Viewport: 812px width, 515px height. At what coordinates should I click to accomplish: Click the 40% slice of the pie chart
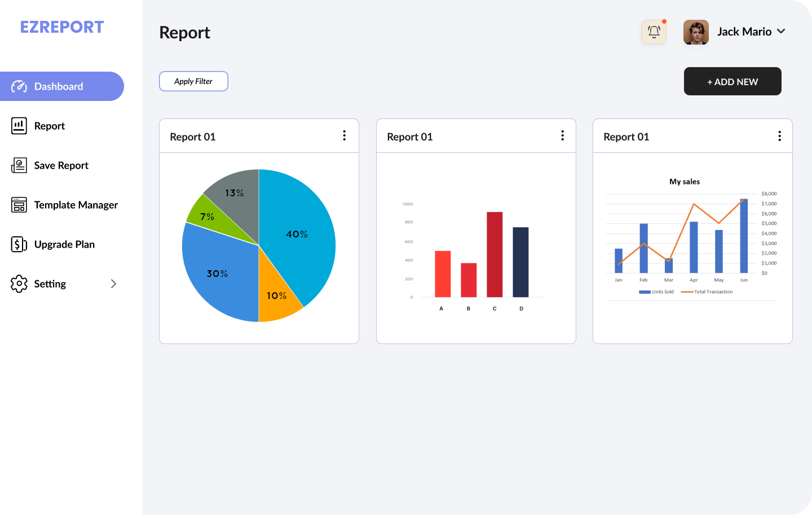[296, 234]
